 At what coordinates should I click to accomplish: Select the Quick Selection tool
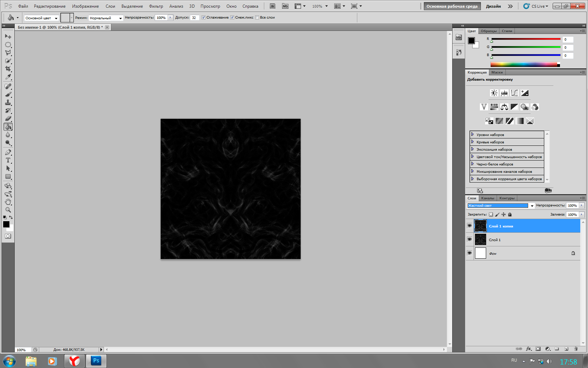click(x=8, y=61)
